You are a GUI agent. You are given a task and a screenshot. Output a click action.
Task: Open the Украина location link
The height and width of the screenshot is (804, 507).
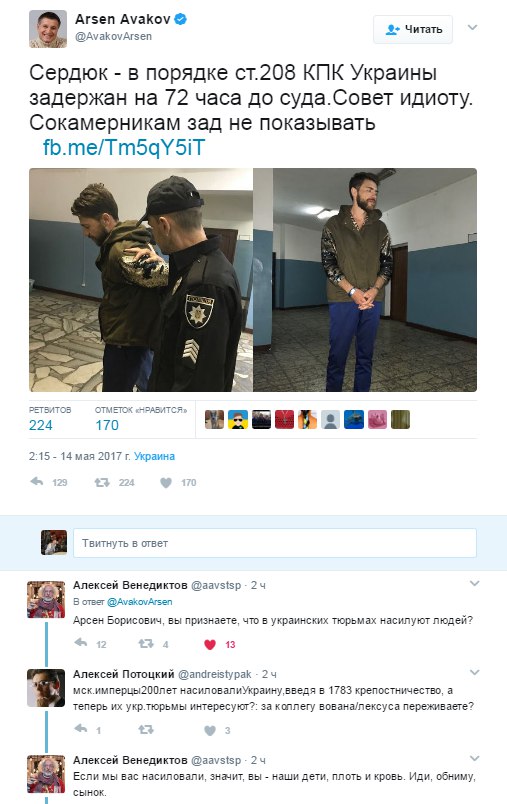[x=154, y=456]
